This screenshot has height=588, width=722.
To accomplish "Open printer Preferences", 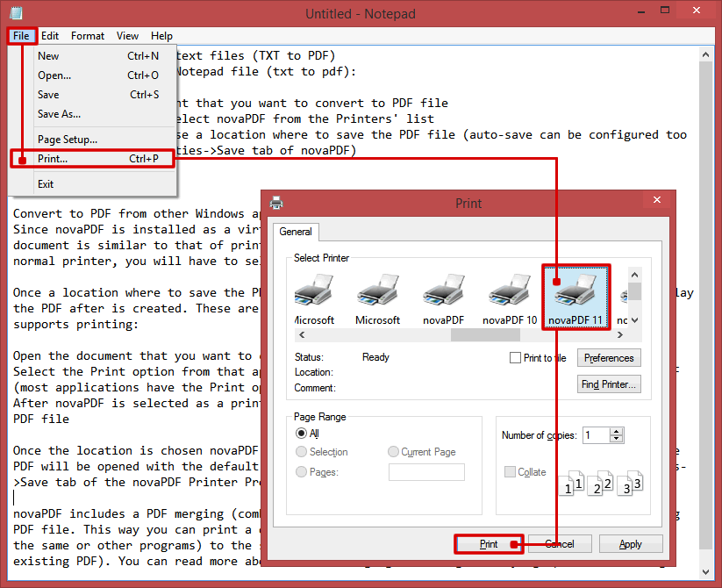I will click(609, 358).
